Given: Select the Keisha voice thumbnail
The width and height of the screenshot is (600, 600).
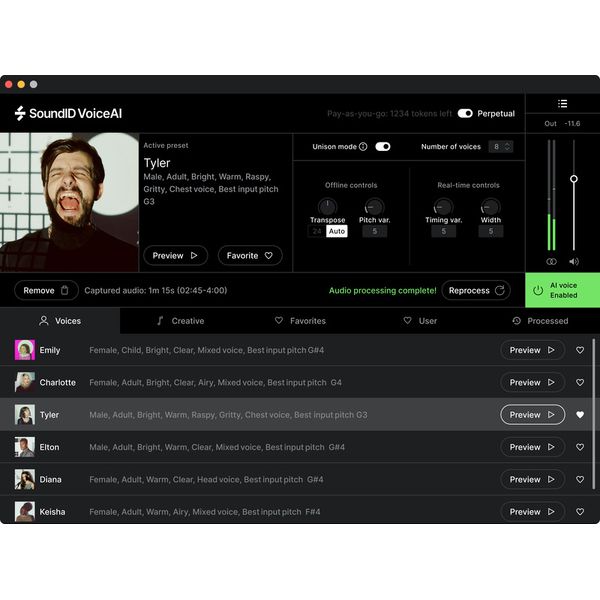Looking at the screenshot, I should coord(25,512).
